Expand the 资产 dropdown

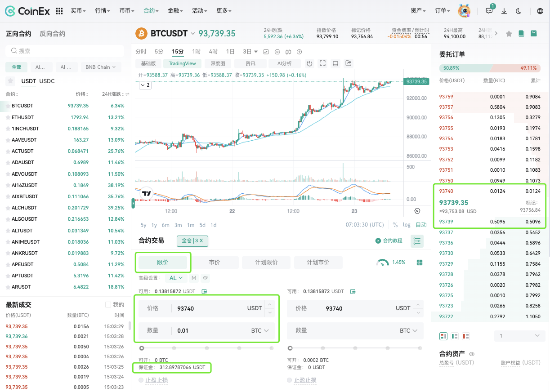pos(418,11)
